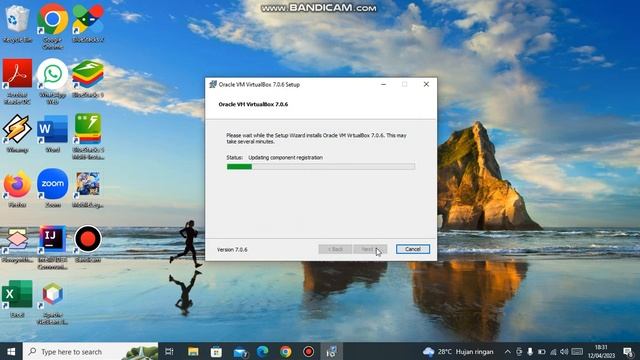Viewport: 640px width, 360px height.
Task: Open the BlueStacks 5 desktop shortcut
Action: 88,78
